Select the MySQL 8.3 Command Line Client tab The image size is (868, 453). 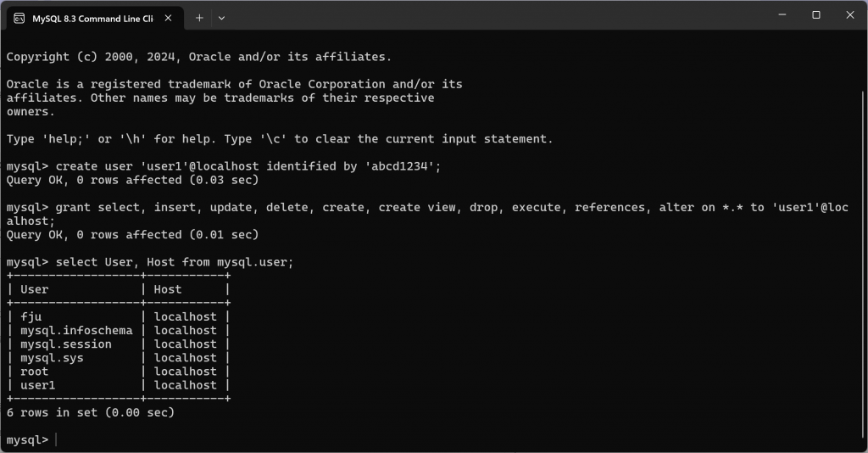click(94, 19)
